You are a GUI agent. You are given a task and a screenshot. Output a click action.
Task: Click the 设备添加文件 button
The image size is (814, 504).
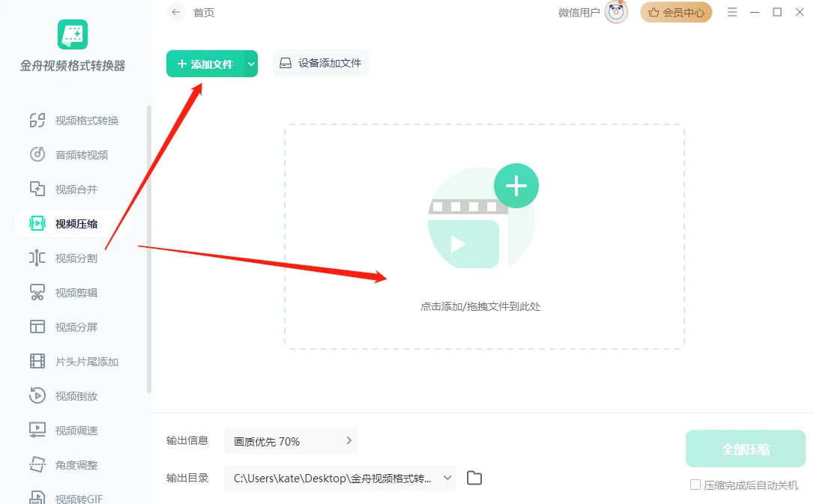point(320,63)
